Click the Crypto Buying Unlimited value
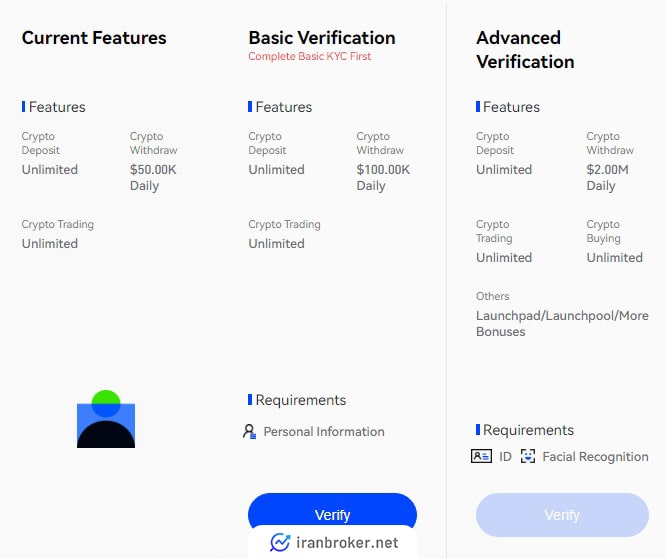Viewport: 665px width, 559px height. [x=615, y=257]
